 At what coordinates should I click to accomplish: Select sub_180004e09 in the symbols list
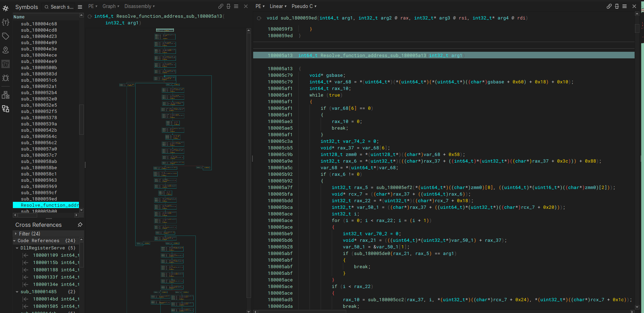pos(39,43)
